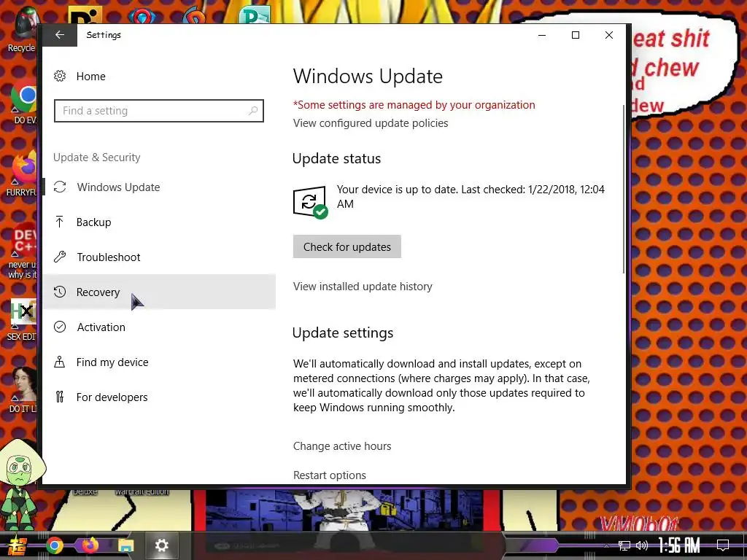Click the taskbar clock showing 1:56 AM
This screenshot has height=560, width=747.
(x=679, y=545)
